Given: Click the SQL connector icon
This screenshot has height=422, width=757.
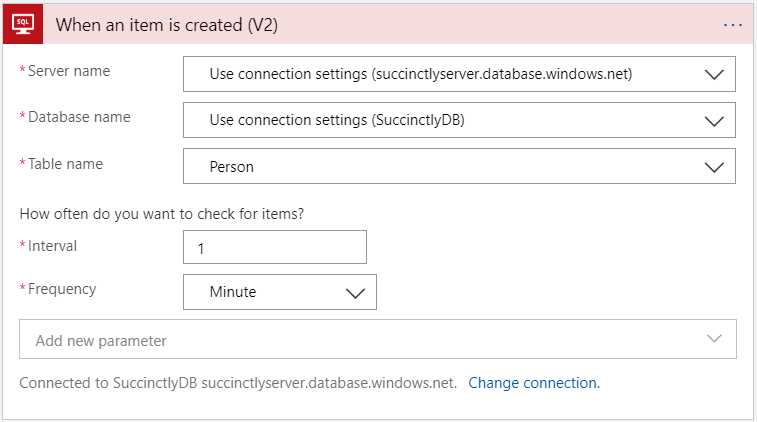Looking at the screenshot, I should (x=23, y=24).
